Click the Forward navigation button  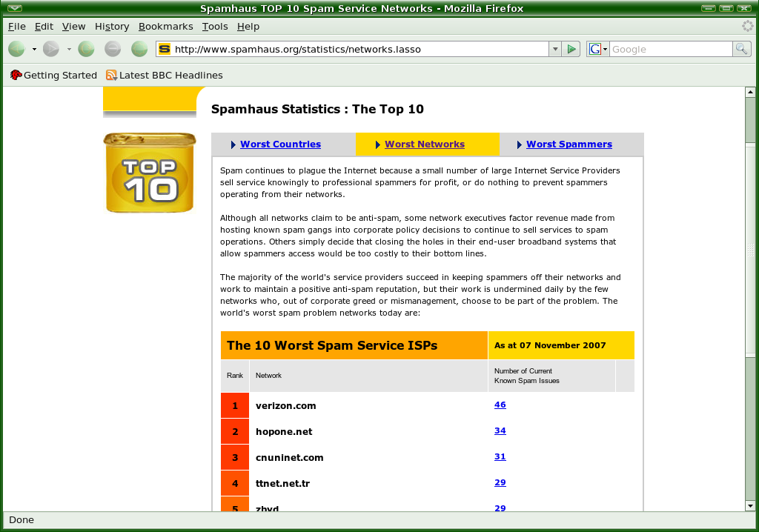51,49
